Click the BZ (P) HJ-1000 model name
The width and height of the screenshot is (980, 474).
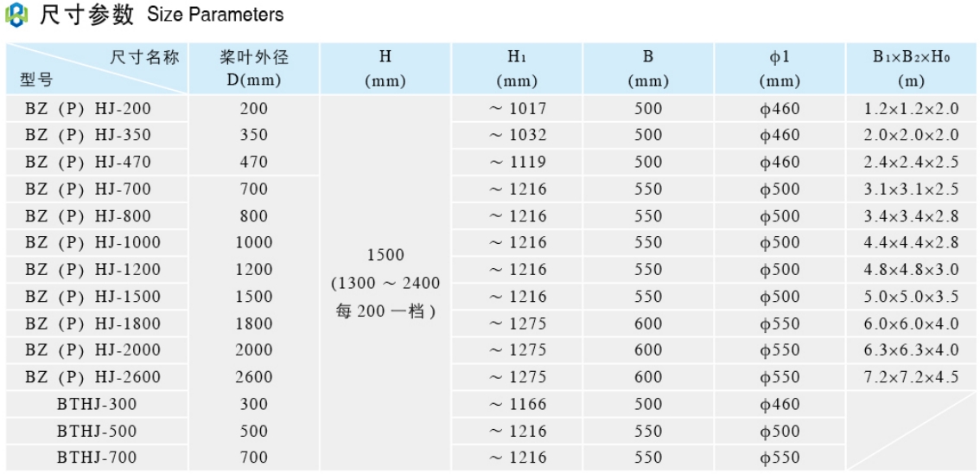(x=92, y=243)
